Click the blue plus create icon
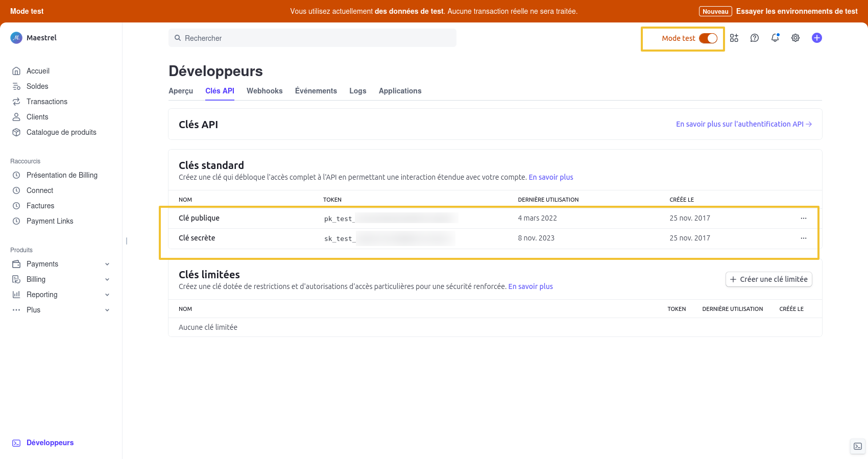The width and height of the screenshot is (868, 459). coord(816,38)
